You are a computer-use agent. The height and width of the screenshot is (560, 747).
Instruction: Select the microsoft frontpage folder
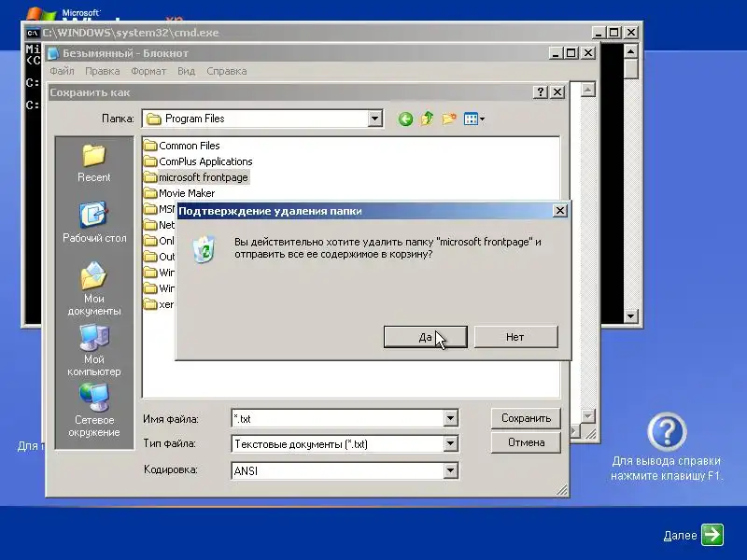coord(196,177)
